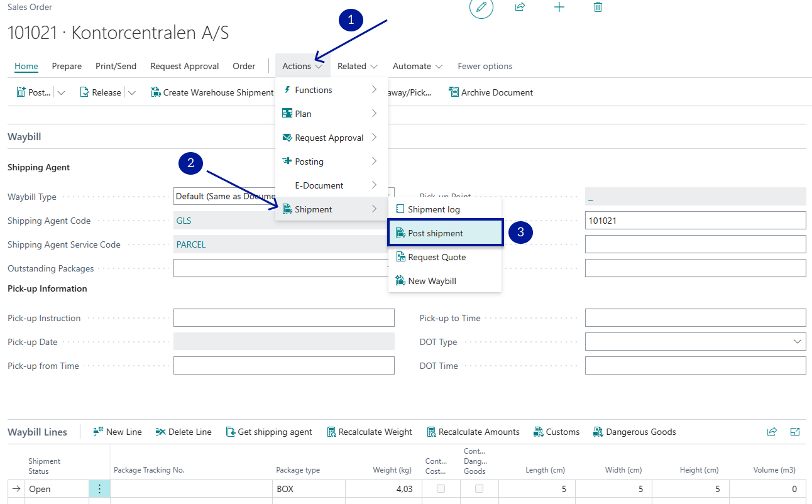Click Get shipping agent action
The height and width of the screenshot is (504, 812).
[269, 432]
